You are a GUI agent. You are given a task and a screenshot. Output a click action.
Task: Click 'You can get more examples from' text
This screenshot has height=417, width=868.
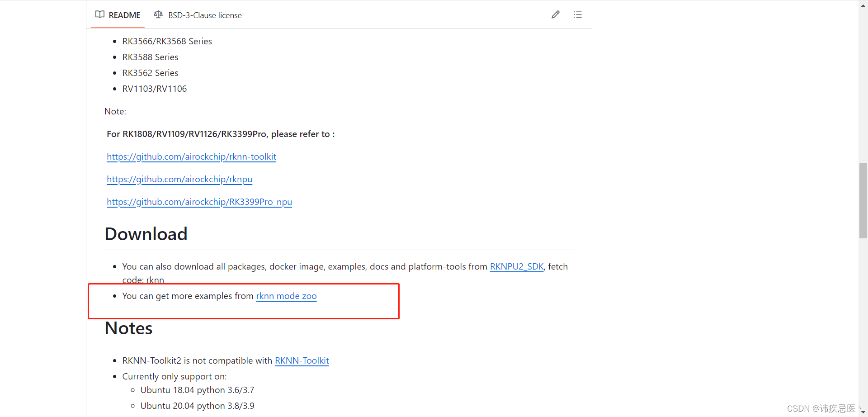coord(188,296)
